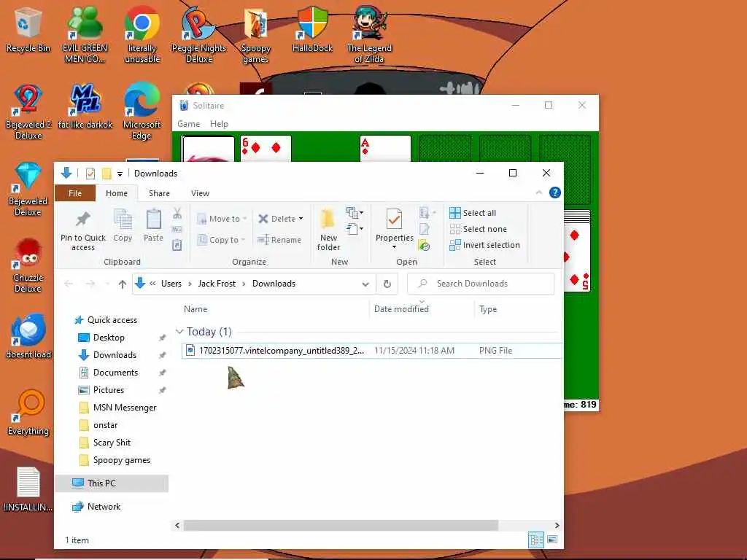Open the 'doesnt load' Thunderbird shortcut

click(x=28, y=336)
